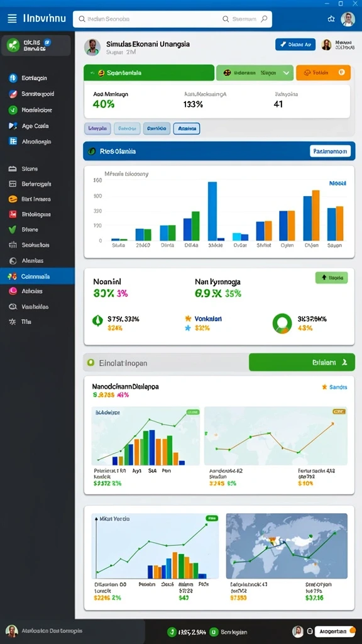The width and height of the screenshot is (362, 644).
Task: Click the pink Attiolas sidebar icon
Action: point(13,291)
